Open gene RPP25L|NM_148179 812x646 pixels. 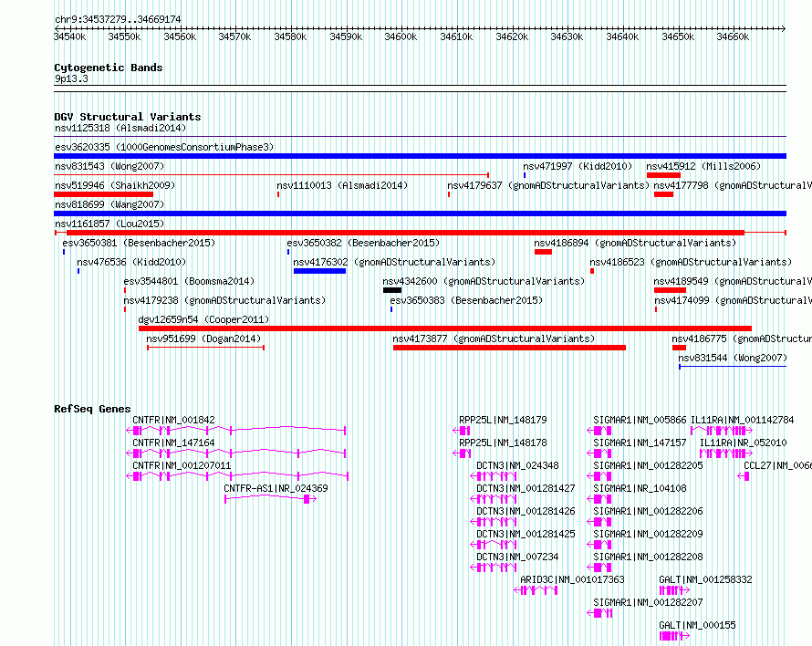503,420
